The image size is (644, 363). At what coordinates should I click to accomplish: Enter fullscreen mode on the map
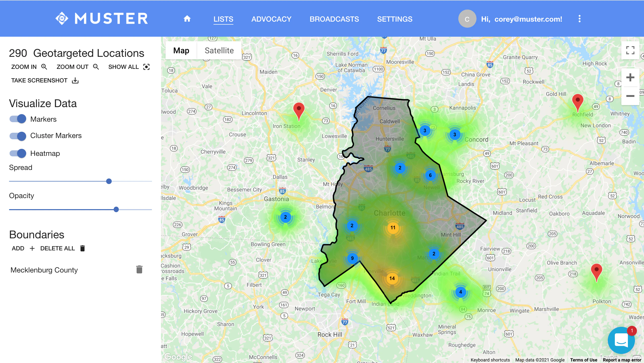(x=630, y=50)
